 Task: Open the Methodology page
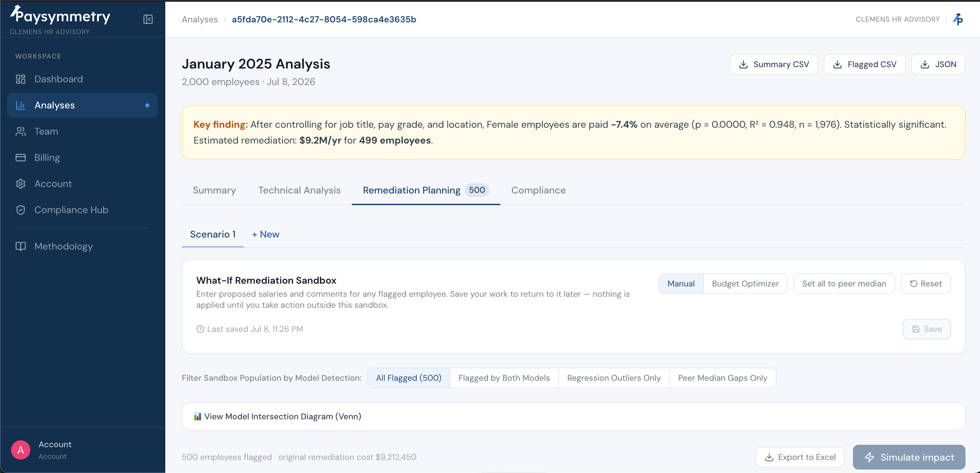[82, 246]
